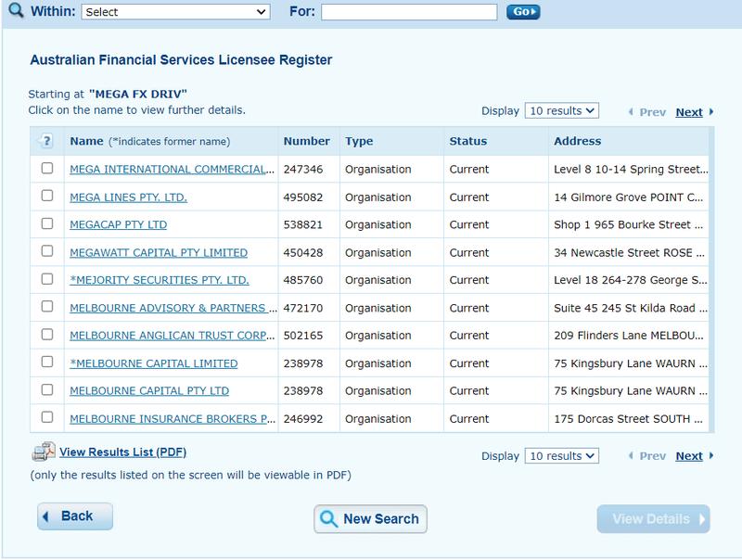Click the Go button
742x560 pixels.
(523, 12)
